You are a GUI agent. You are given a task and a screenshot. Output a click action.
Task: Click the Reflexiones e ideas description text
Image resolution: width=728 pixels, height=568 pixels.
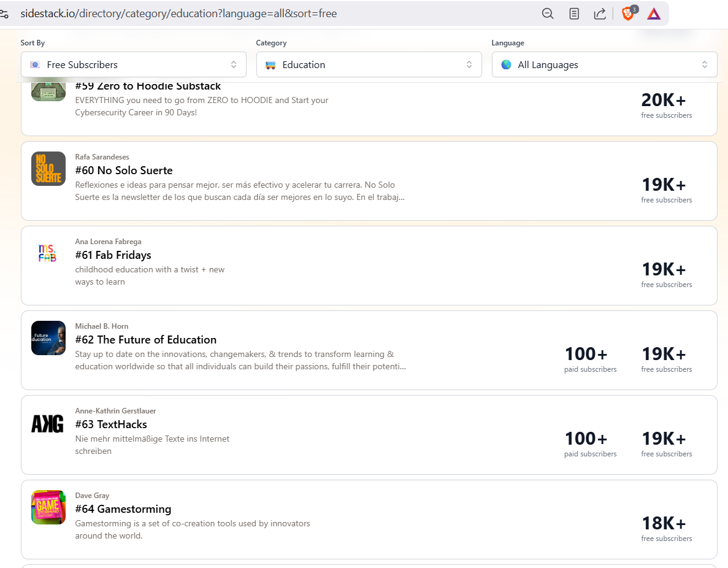(x=240, y=191)
